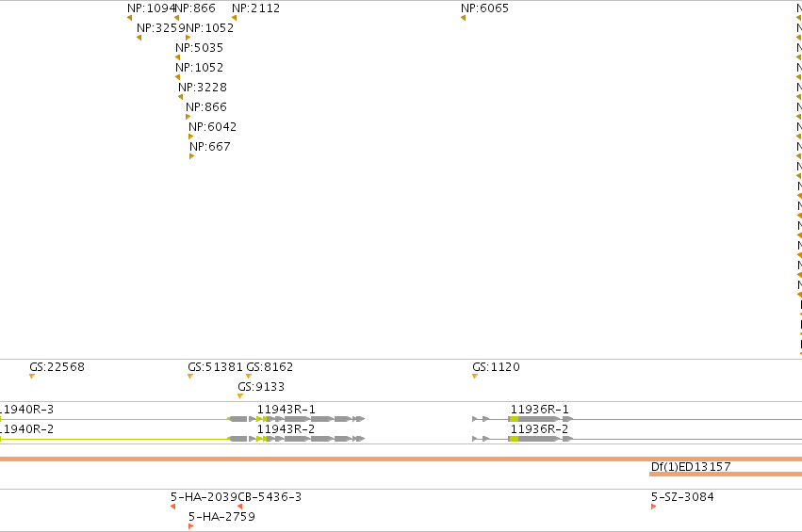Click the red triangle under 5-HA-2759
Screen dimensions: 802x532
[x=190, y=526]
